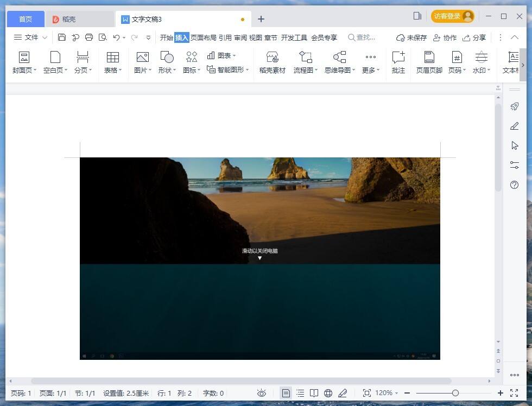Image resolution: width=532 pixels, height=406 pixels.
Task: Click the 访客登录 login button
Action: 453,16
